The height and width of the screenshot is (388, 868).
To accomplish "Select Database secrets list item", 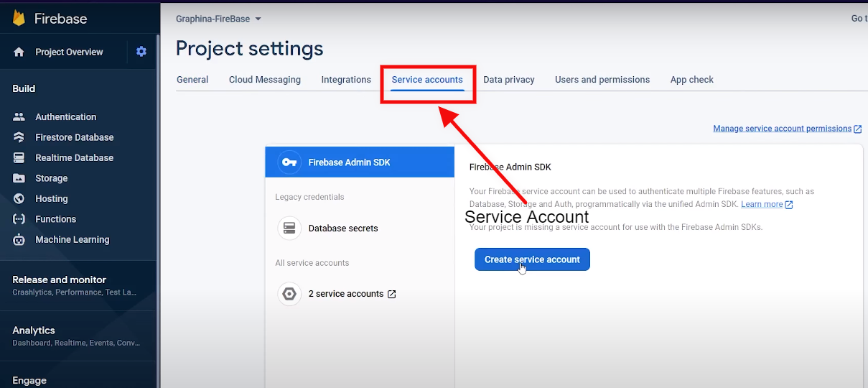I will pyautogui.click(x=360, y=228).
